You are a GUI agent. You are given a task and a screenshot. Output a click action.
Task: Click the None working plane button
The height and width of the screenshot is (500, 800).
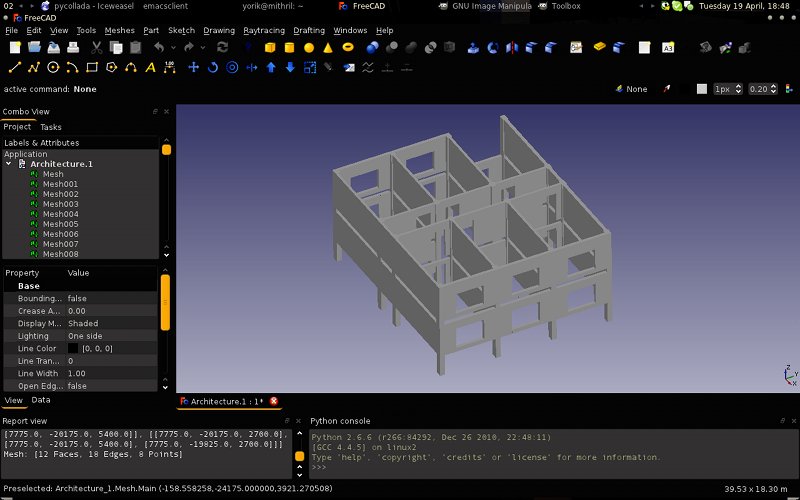click(630, 89)
